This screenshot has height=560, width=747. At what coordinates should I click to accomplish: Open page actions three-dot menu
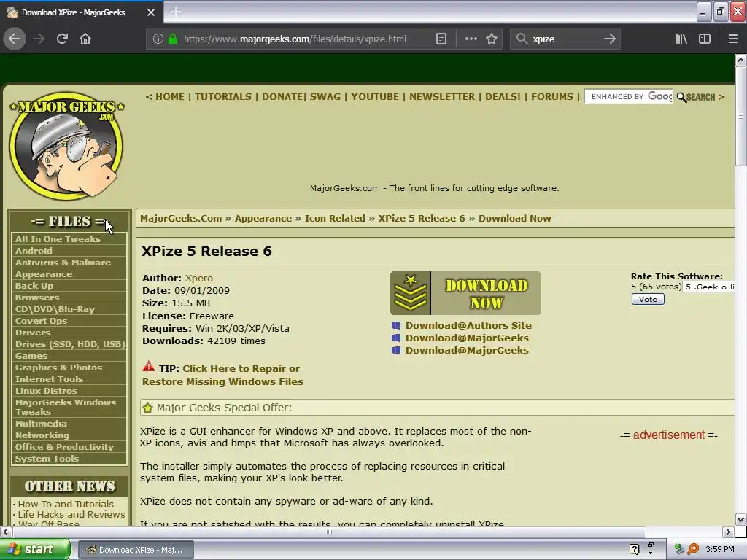click(471, 39)
